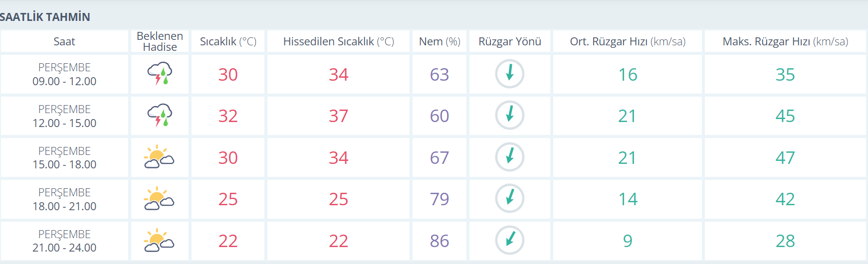This screenshot has width=868, height=264.
Task: Click the SAATLİK TAHMİN heading
Action: click(x=45, y=17)
